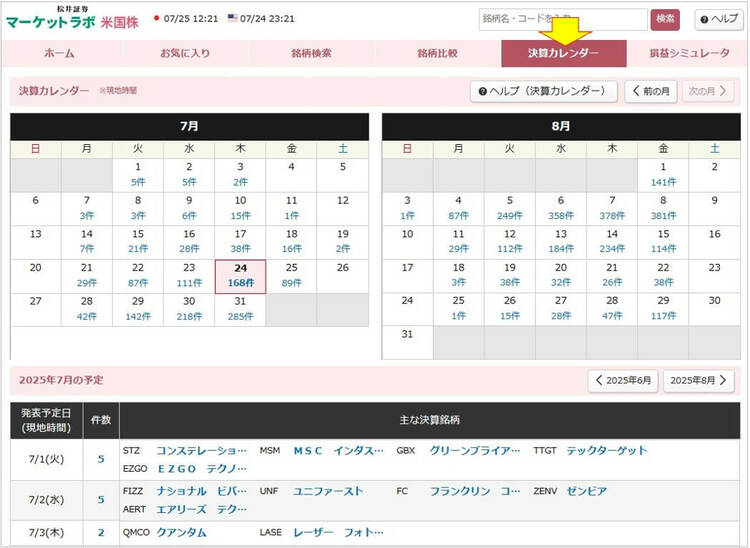Viewport: 750px width, 548px height.
Task: Click the 検索 search button
Action: [666, 19]
